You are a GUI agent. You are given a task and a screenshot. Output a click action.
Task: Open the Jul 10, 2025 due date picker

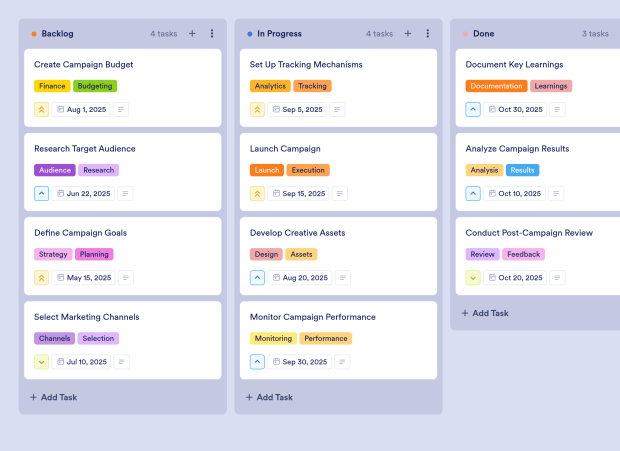[x=81, y=362]
